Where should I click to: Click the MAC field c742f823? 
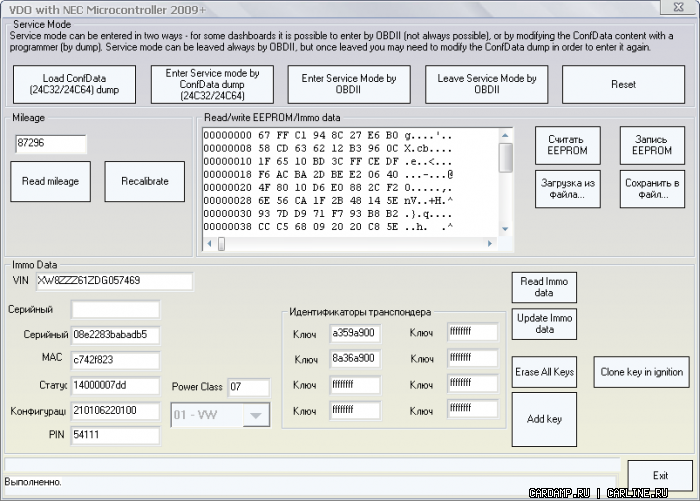[x=115, y=360]
